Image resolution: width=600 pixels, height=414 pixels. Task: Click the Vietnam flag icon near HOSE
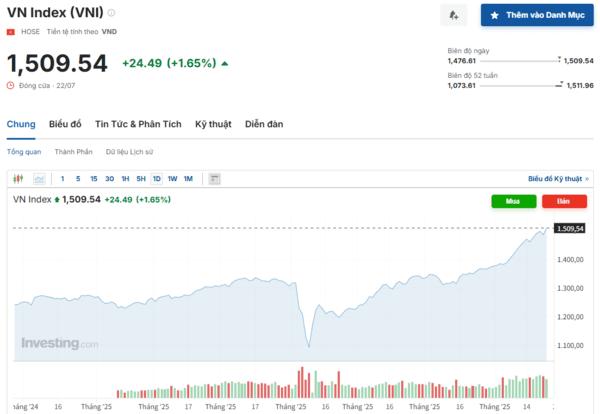click(11, 32)
